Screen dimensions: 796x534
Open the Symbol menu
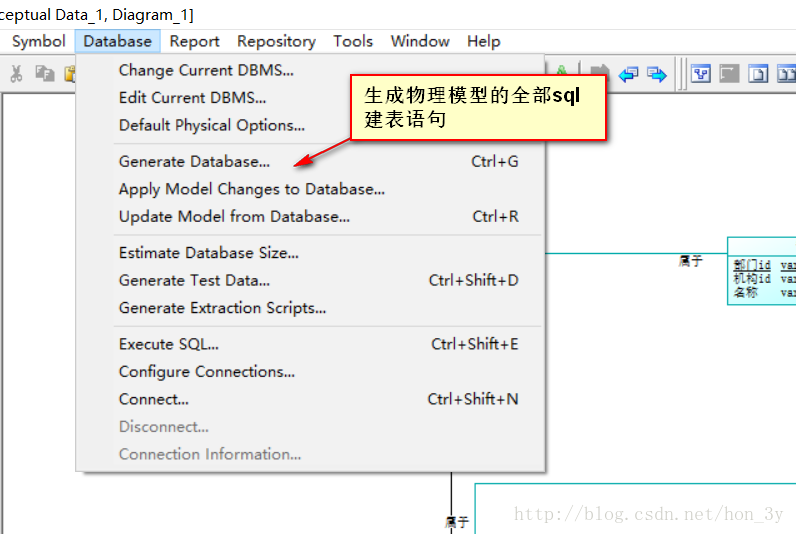(x=39, y=41)
